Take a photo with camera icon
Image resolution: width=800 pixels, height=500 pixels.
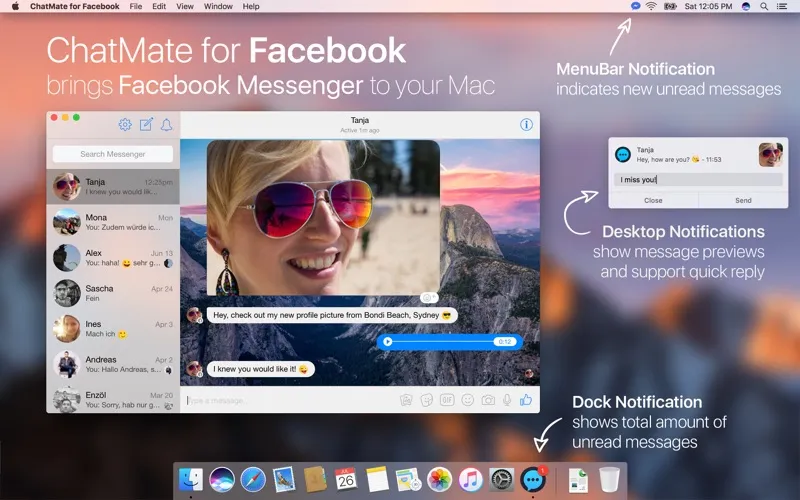[x=488, y=400]
